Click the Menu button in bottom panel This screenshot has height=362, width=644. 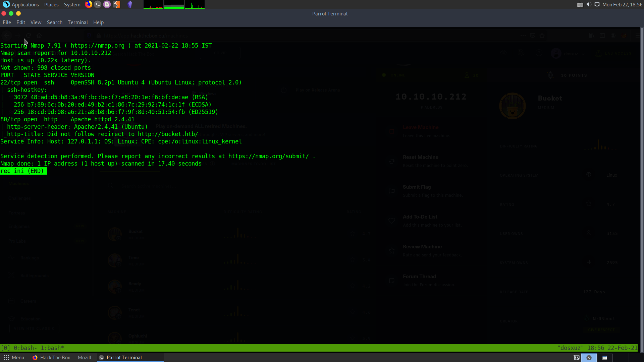pyautogui.click(x=14, y=358)
